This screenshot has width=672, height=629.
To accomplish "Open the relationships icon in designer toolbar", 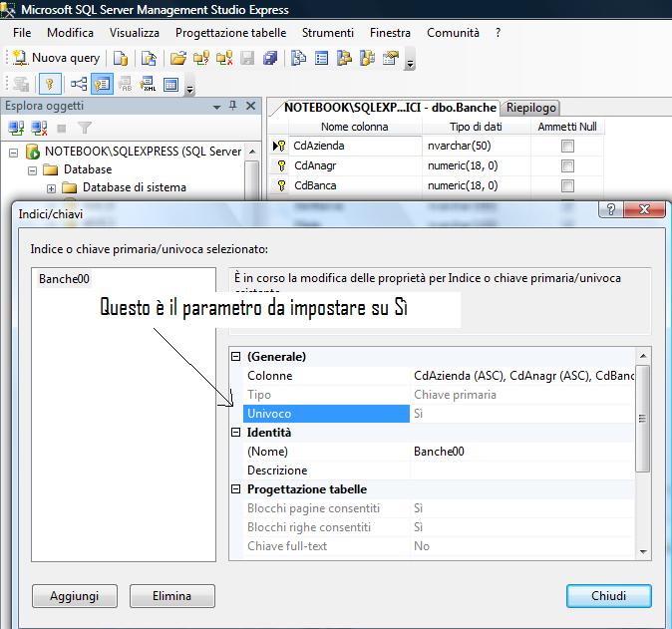I will point(79,84).
